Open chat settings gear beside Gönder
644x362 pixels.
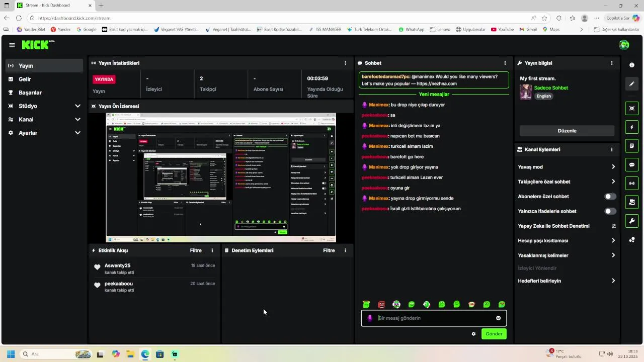pos(473,334)
